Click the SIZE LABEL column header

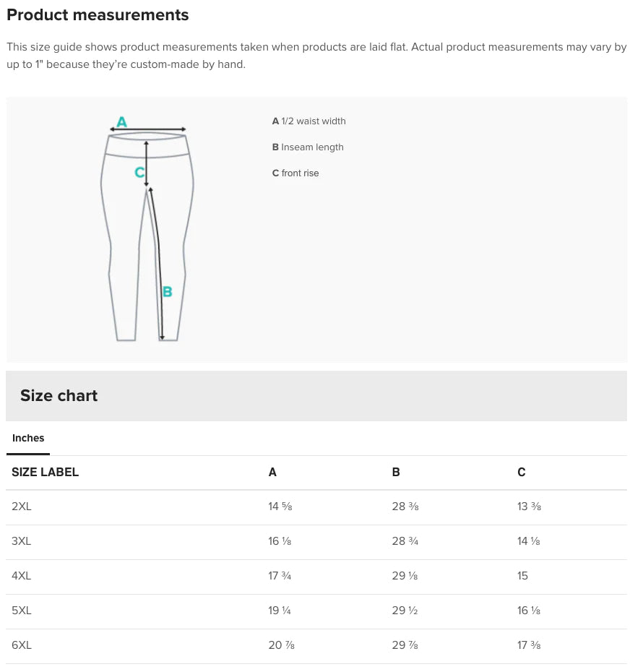pos(45,473)
